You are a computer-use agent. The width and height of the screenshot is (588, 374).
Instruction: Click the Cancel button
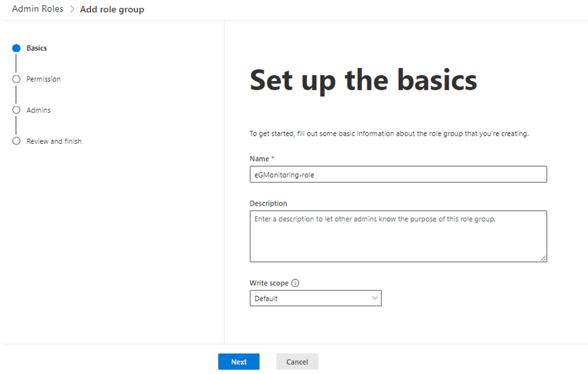click(298, 362)
